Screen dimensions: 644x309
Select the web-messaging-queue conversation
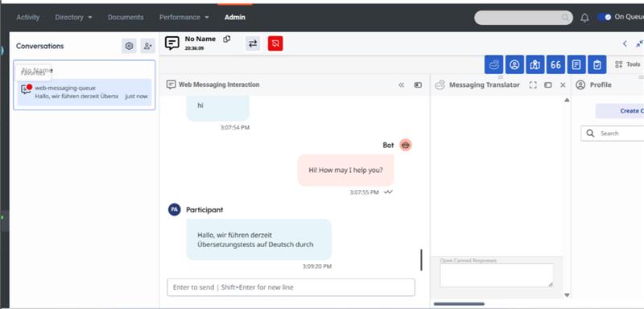point(85,93)
